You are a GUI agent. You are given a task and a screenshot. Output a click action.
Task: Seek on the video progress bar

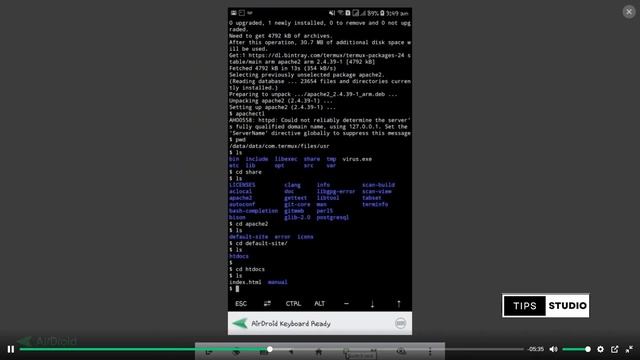coord(271,349)
